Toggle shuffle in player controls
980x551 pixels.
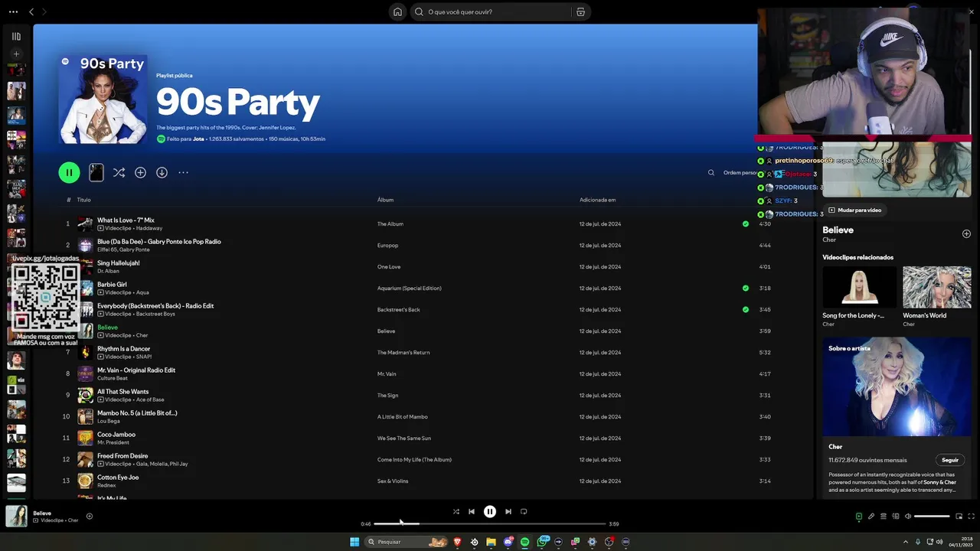point(456,511)
